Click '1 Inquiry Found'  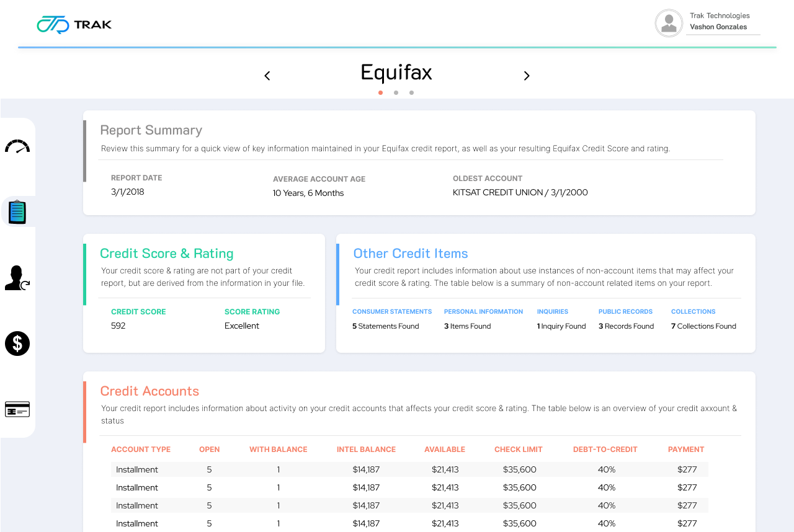(561, 326)
